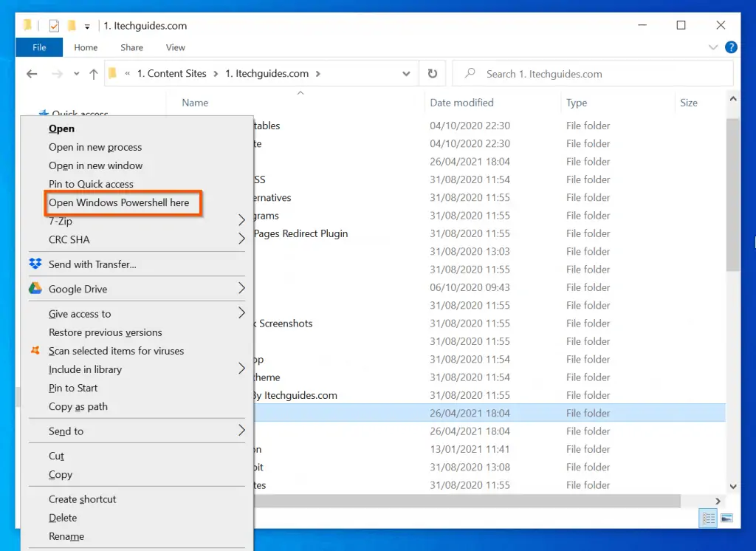Choose Pin to Quick access
This screenshot has width=756, height=551.
[x=137, y=184]
